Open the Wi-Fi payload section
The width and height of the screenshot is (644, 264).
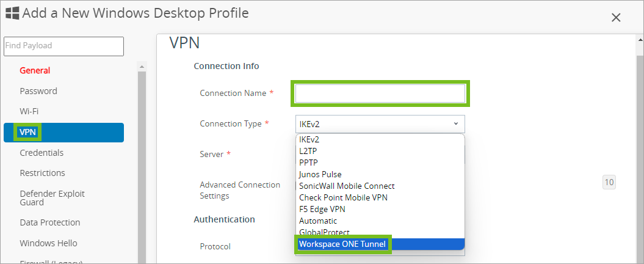(29, 111)
